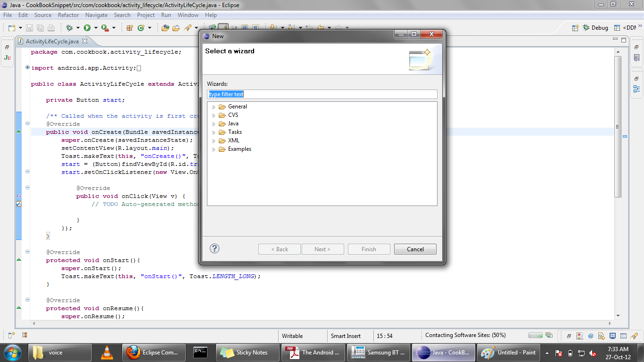The image size is (644, 362).
Task: Open dropdown next to New file icon
Action: click(x=20, y=28)
